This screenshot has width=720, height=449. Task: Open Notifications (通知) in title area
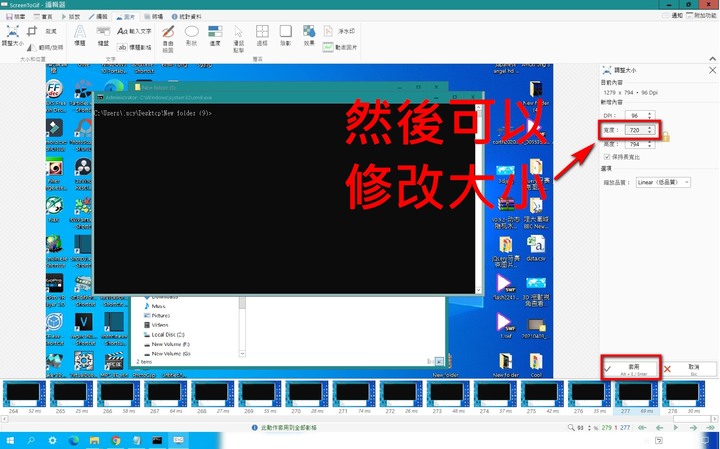[673, 16]
